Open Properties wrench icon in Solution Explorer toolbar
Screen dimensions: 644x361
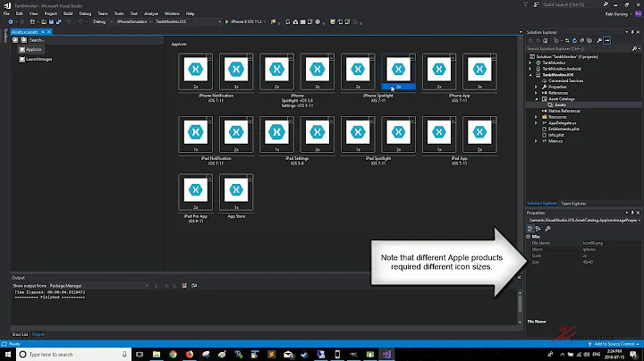[599, 40]
